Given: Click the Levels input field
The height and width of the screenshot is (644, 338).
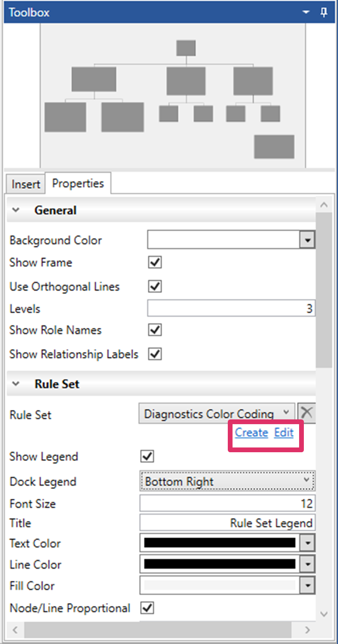Looking at the screenshot, I should coord(231,309).
